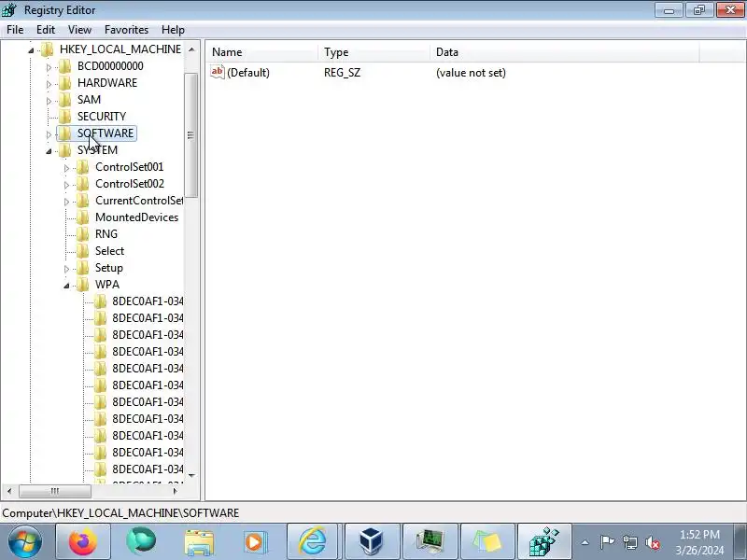Open the VirtualBox taskbar icon
This screenshot has height=560, width=747.
tap(371, 541)
